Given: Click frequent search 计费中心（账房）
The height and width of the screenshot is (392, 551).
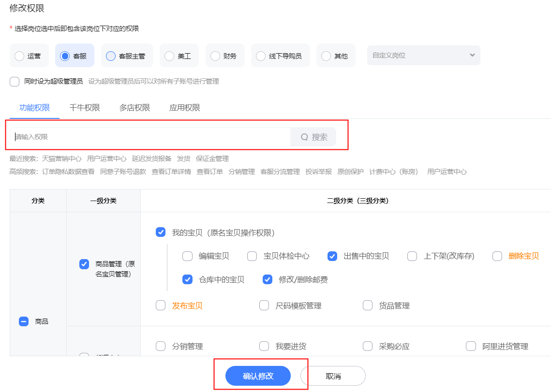Looking at the screenshot, I should pyautogui.click(x=394, y=172).
